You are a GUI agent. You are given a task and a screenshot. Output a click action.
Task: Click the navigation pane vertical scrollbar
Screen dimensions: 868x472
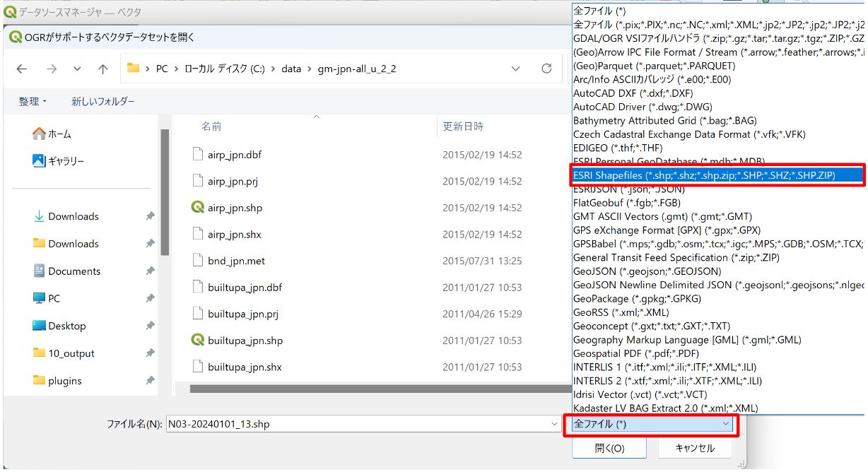click(x=164, y=192)
